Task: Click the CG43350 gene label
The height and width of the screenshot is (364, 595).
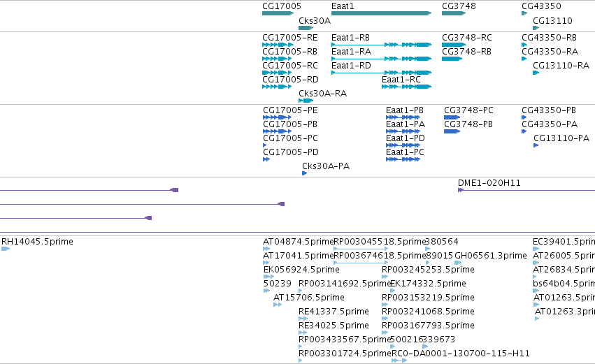Action: 541,6
